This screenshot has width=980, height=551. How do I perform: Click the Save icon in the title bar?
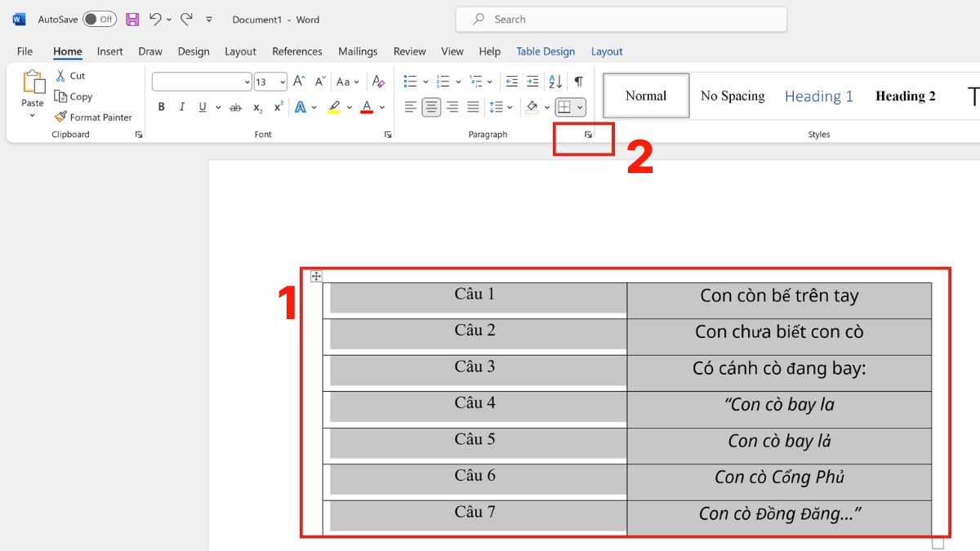[132, 19]
